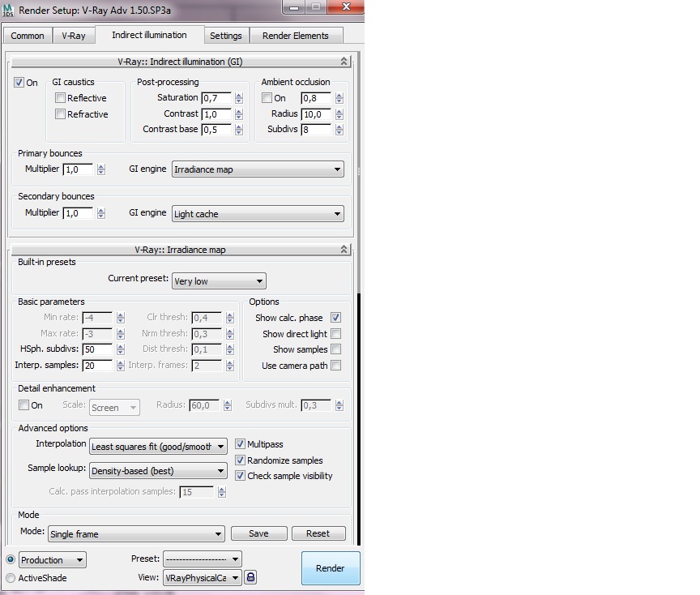Toggle Check sample visibility checkbox
This screenshot has height=595, width=700.
click(x=240, y=475)
